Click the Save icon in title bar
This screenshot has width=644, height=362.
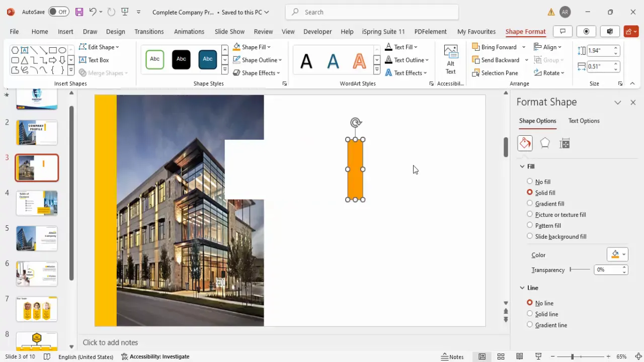(79, 12)
